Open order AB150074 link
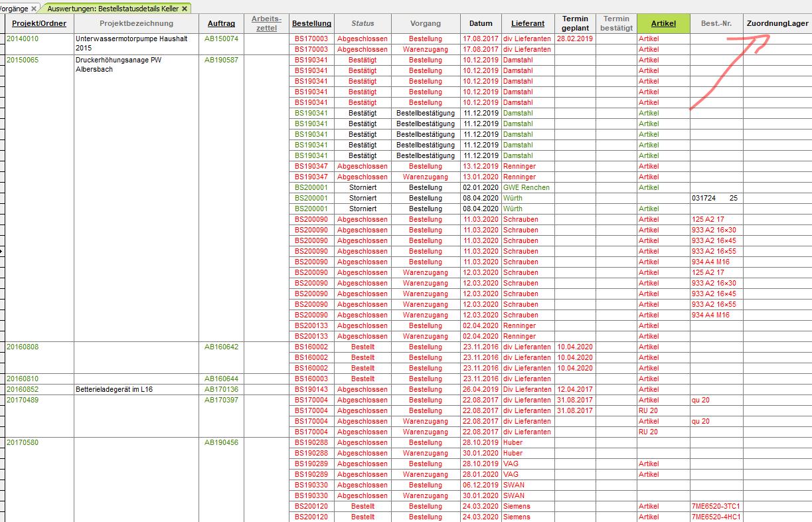The image size is (812, 522). click(x=221, y=39)
